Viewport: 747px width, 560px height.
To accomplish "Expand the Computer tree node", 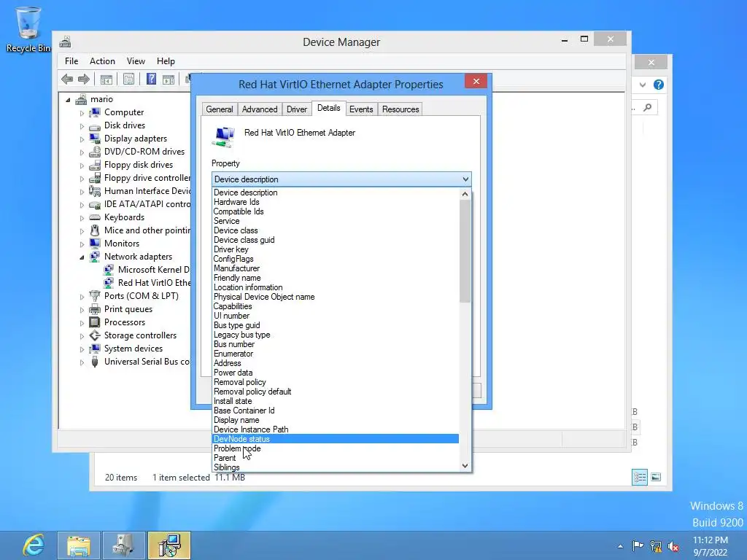I will coord(82,113).
